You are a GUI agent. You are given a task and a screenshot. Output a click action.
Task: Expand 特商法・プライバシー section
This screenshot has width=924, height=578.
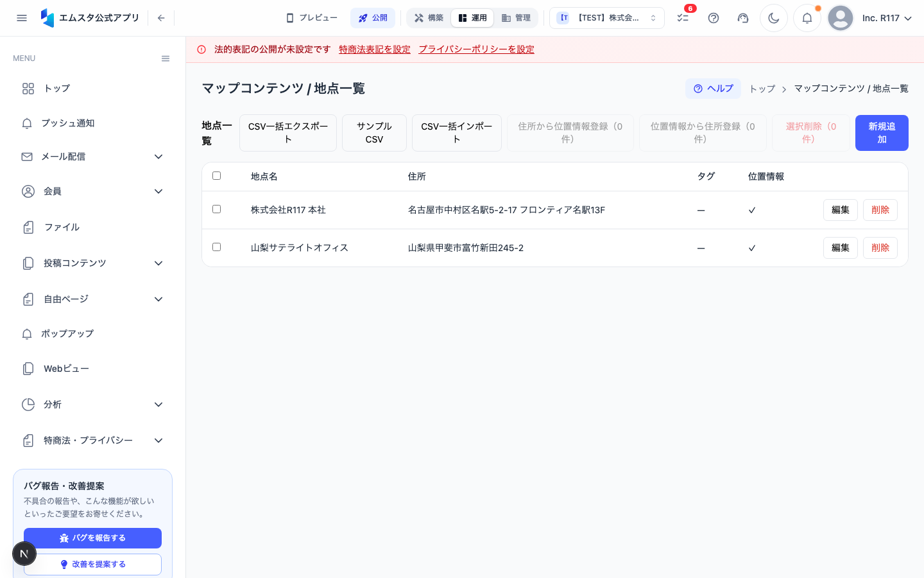click(x=92, y=441)
